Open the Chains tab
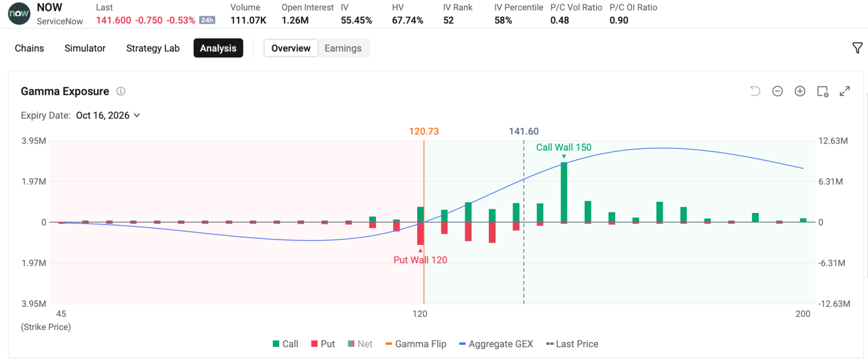Image resolution: width=868 pixels, height=362 pixels. pos(29,48)
